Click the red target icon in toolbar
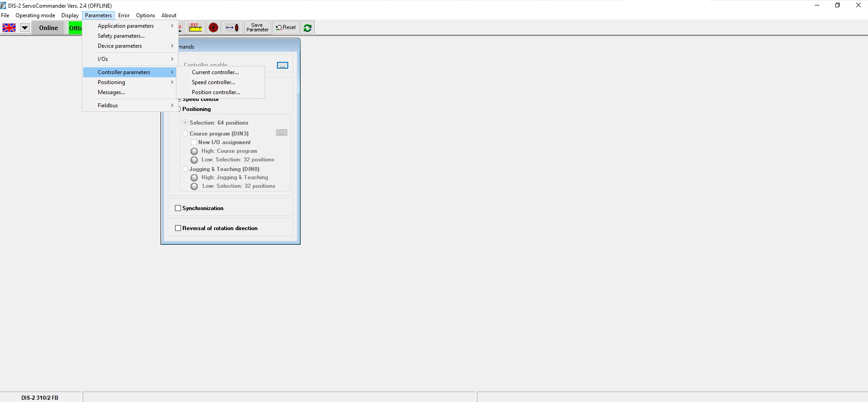This screenshot has width=868, height=402. click(213, 28)
